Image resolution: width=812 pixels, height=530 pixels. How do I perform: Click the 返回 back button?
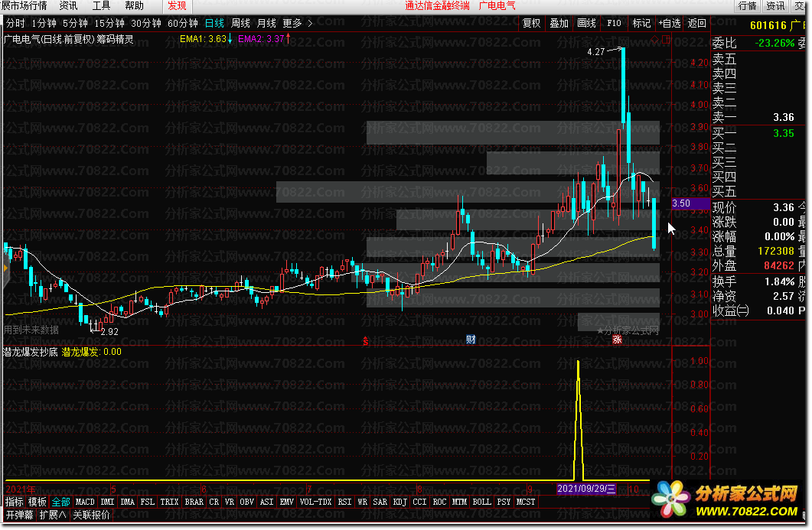tap(696, 23)
